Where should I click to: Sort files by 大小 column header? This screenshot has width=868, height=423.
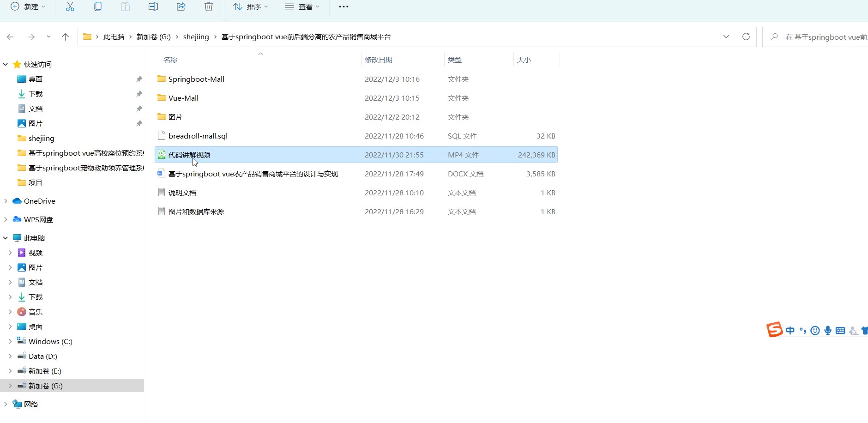524,60
